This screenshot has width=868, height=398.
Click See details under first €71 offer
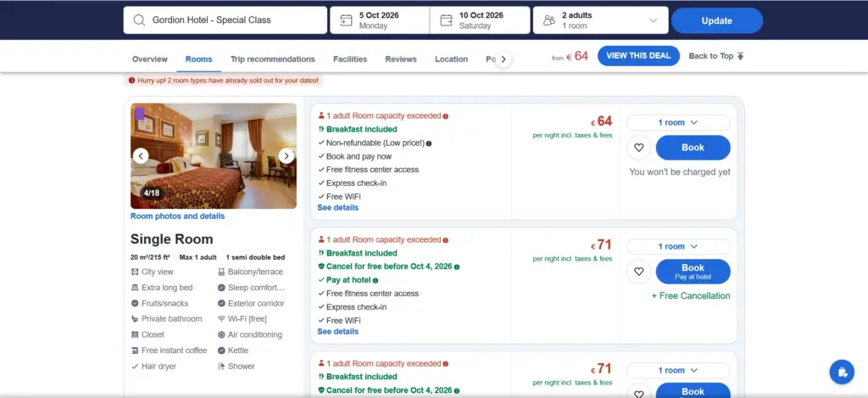click(337, 332)
